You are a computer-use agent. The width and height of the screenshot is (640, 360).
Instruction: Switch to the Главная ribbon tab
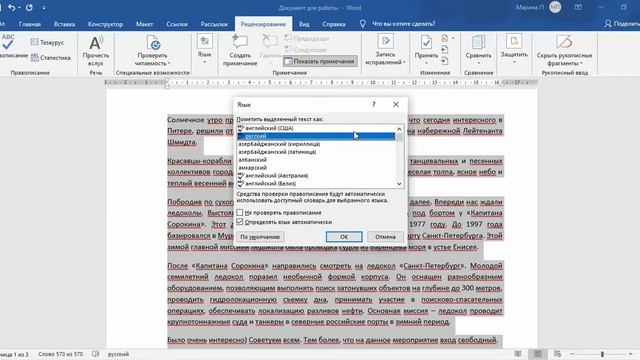coord(30,24)
